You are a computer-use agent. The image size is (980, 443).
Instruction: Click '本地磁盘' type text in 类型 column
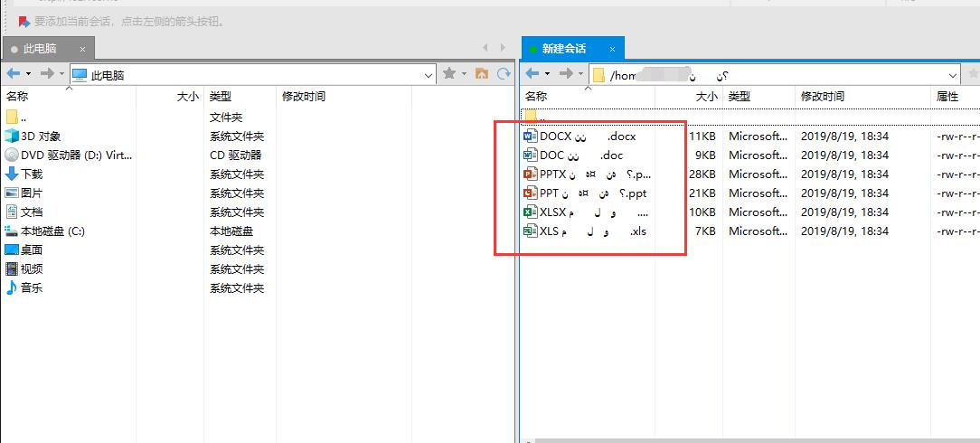(x=231, y=231)
